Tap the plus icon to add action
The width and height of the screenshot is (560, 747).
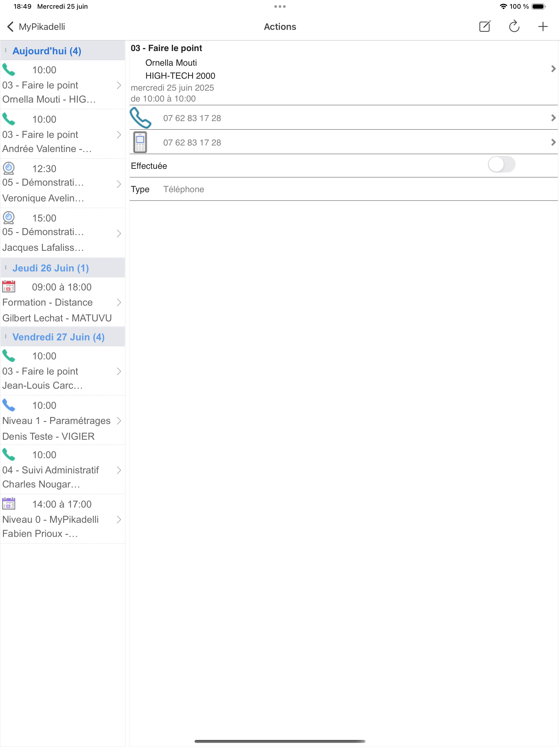[543, 26]
